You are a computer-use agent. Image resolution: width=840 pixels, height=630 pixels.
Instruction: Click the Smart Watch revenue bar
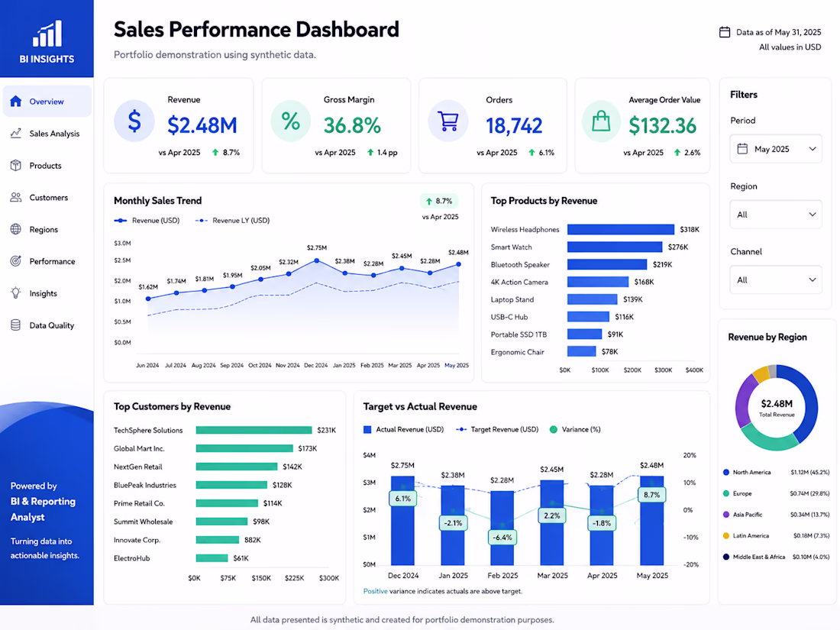[x=615, y=247]
